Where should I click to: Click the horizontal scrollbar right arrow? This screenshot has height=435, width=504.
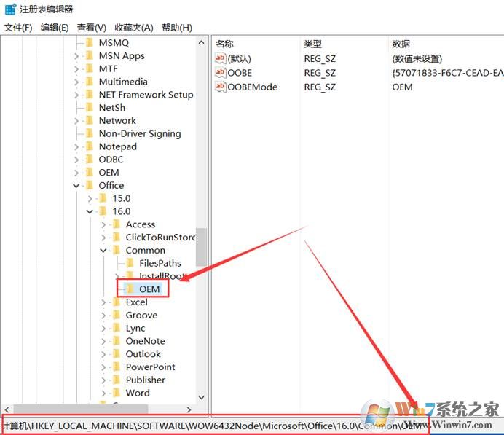pyautogui.click(x=189, y=409)
